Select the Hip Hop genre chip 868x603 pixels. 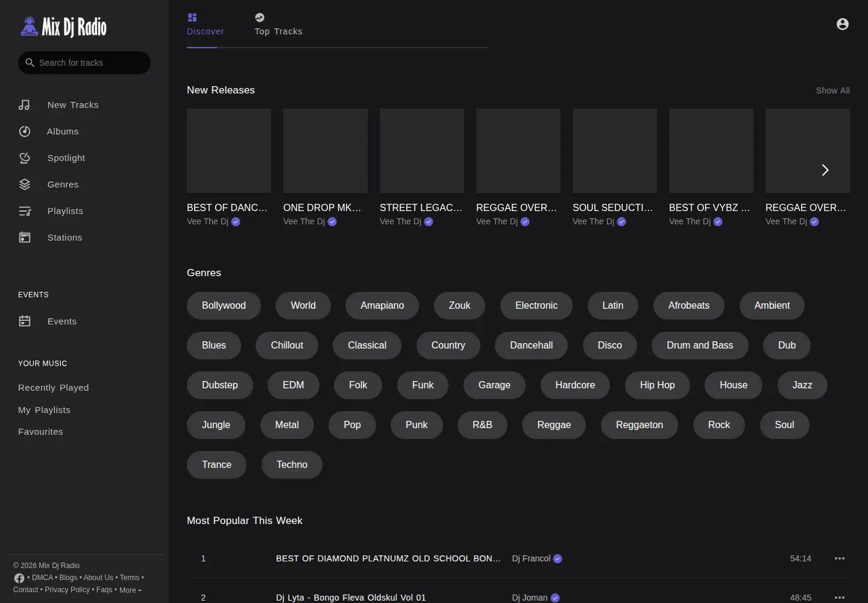click(x=657, y=385)
